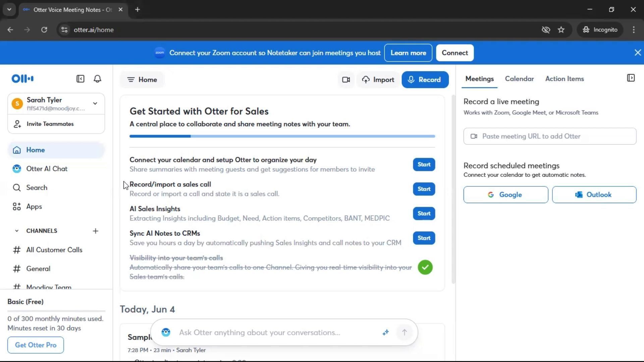Switch to the Calendar tab
This screenshot has height=362, width=644.
[x=519, y=79]
